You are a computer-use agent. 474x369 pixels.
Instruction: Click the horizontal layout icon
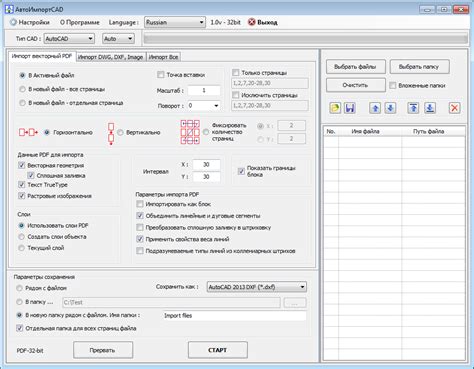[28, 132]
